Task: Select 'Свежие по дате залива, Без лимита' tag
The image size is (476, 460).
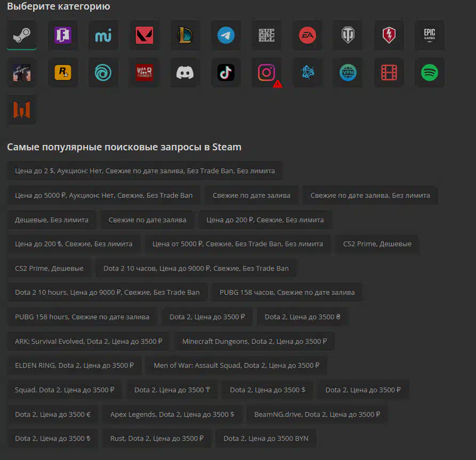Action: click(x=370, y=195)
